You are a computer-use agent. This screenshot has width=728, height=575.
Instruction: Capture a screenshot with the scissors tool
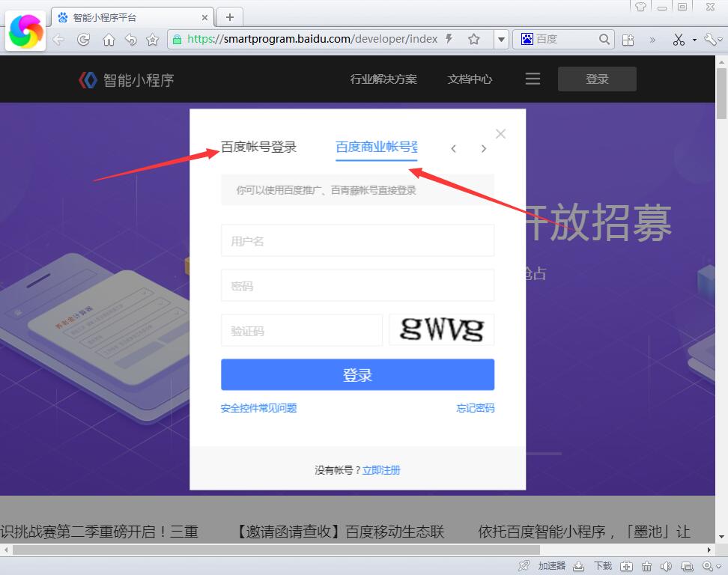coord(679,39)
